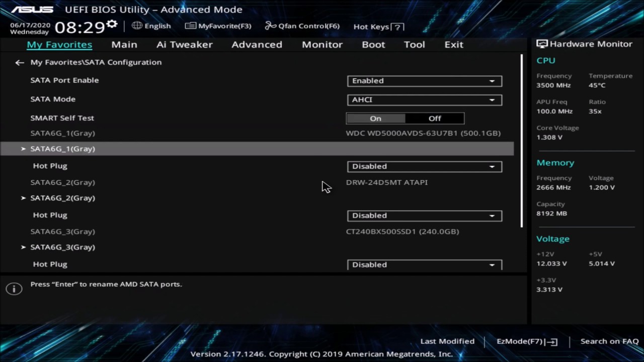
Task: Click SMART Self Test label
Action: pyautogui.click(x=62, y=118)
